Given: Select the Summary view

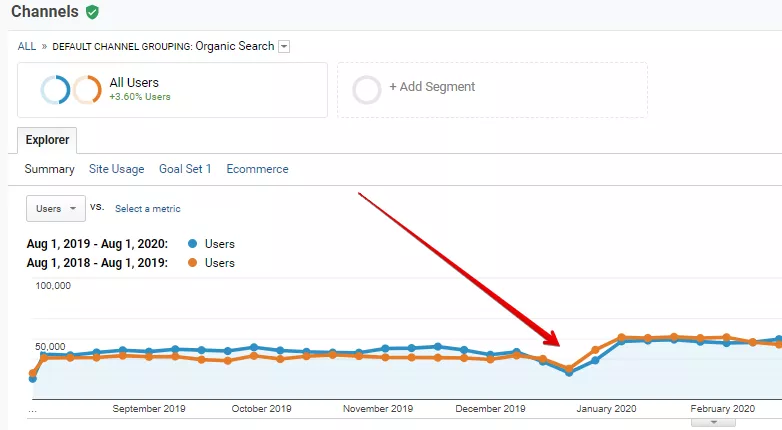Looking at the screenshot, I should coord(49,169).
